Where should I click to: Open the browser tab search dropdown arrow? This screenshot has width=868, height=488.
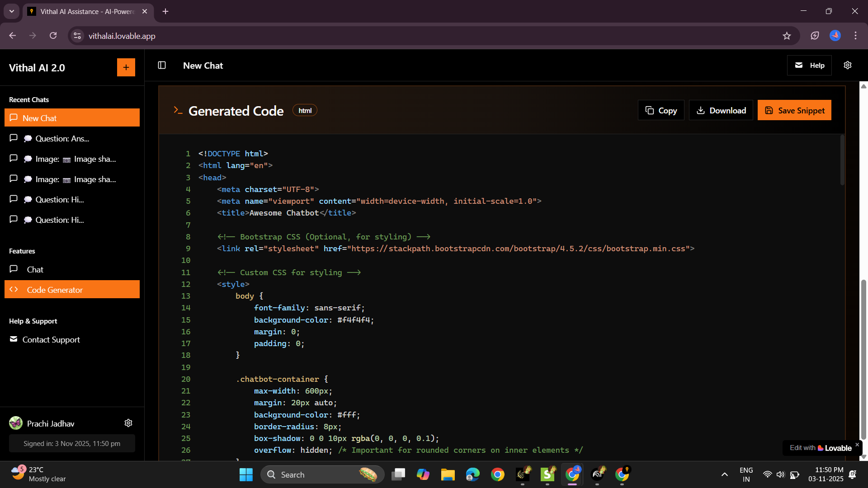11,11
